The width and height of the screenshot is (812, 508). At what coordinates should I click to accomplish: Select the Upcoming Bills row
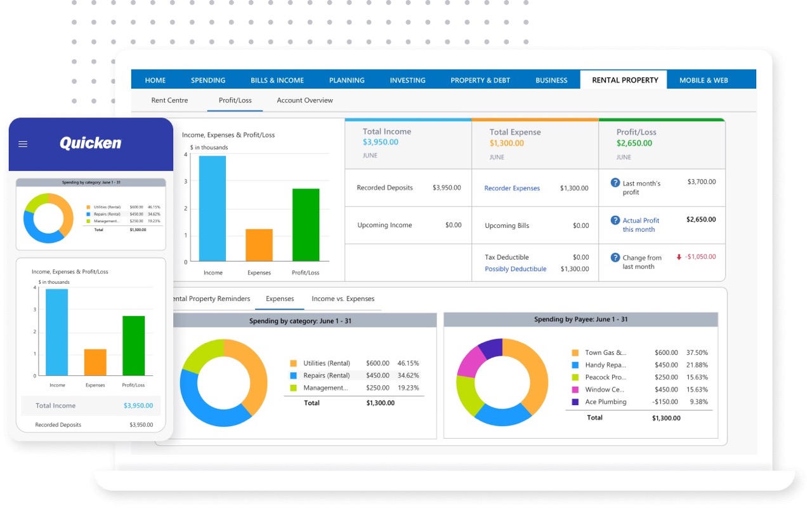tap(535, 225)
